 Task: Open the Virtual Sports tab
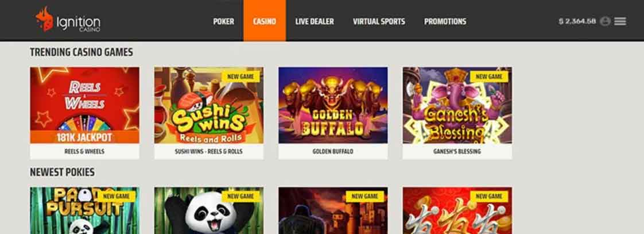coord(379,21)
